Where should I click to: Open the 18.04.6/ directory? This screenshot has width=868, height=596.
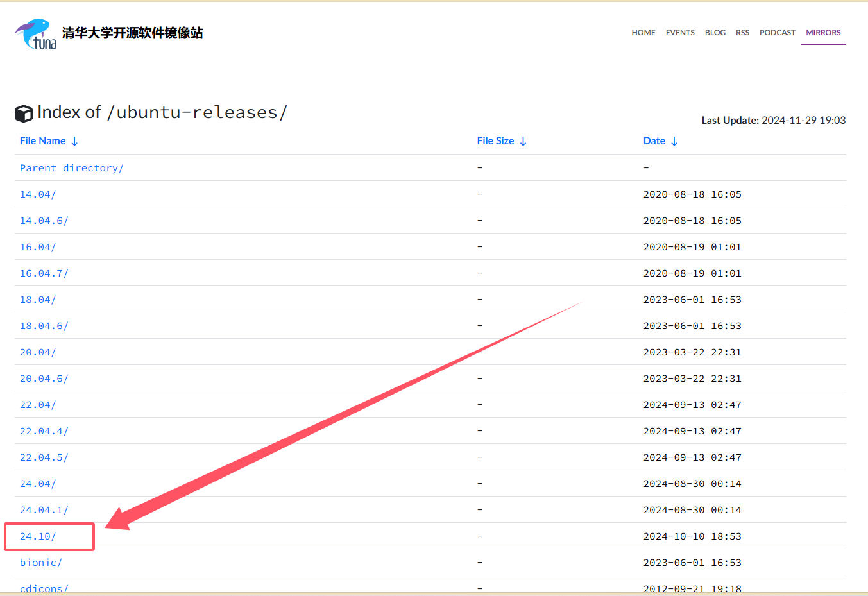coord(44,326)
